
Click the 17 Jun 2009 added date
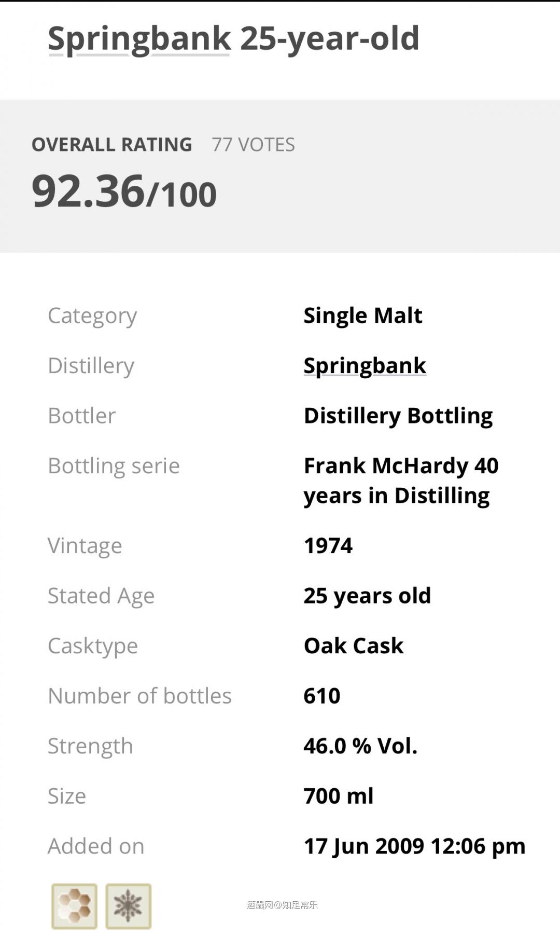click(x=414, y=846)
